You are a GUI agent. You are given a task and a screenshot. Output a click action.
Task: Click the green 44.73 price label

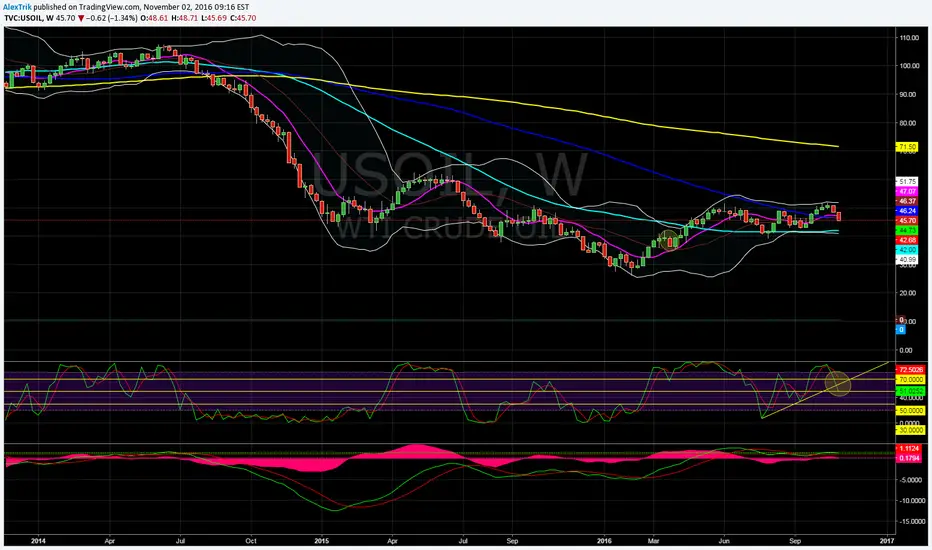click(907, 230)
